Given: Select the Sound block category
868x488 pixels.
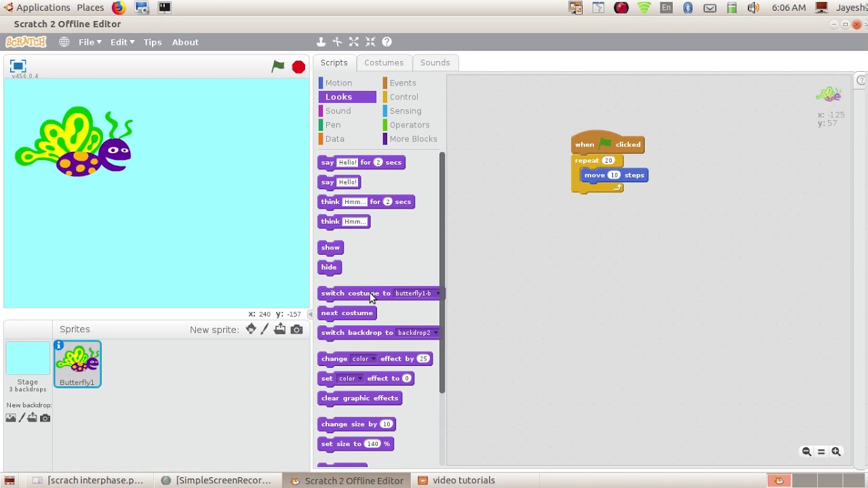Looking at the screenshot, I should click(338, 111).
